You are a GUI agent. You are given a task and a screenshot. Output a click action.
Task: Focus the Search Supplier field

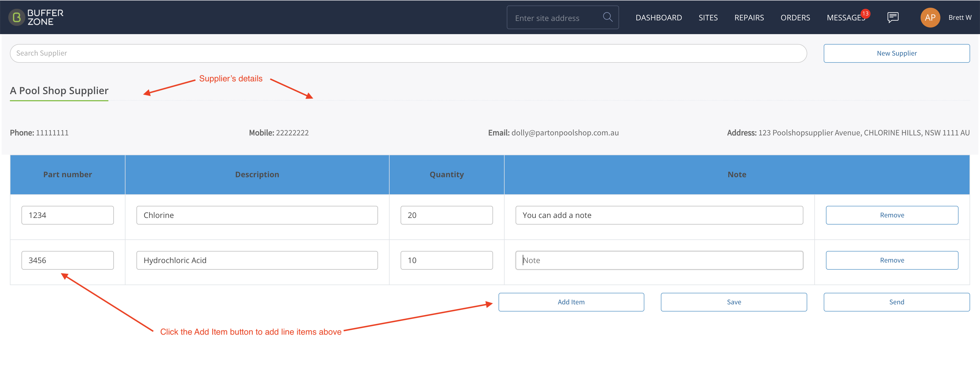[408, 53]
